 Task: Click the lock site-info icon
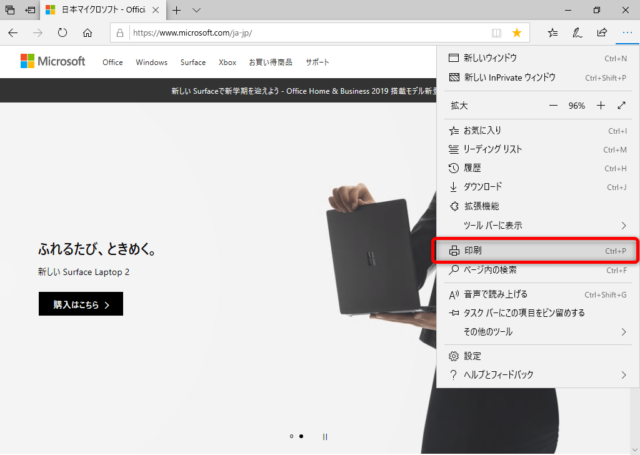[120, 33]
